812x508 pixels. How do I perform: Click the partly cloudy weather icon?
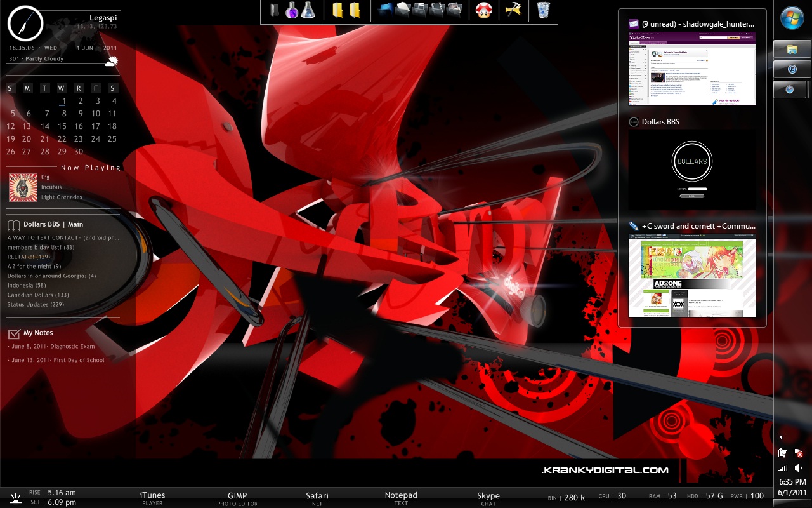tap(111, 61)
